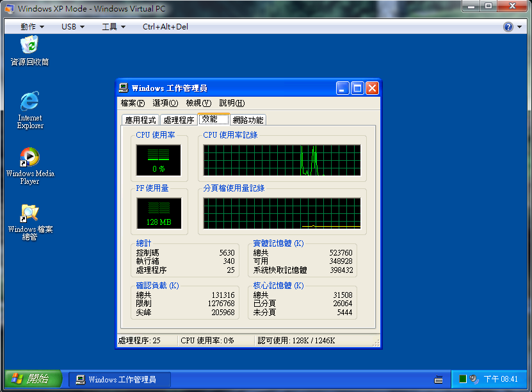Viewport: 532px width, 392px height.
Task: Switch to the 處理程序 tab
Action: click(x=179, y=120)
